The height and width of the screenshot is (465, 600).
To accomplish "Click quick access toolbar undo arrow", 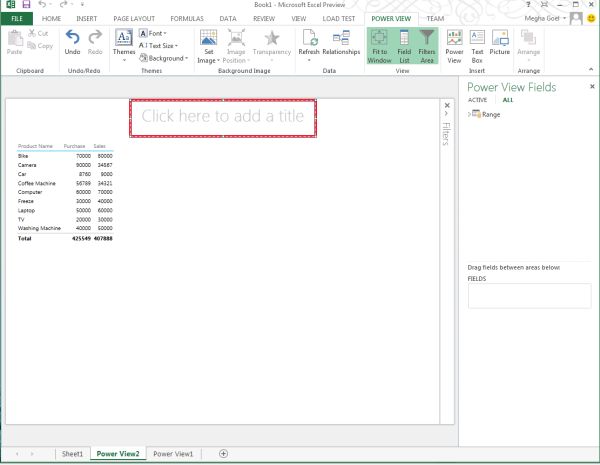I will [x=42, y=5].
